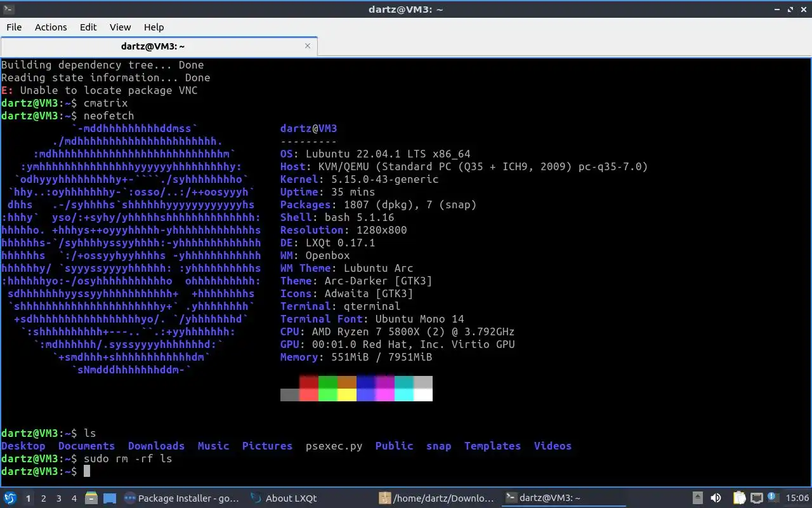Open the Lubuntu application menu button
This screenshot has height=508, width=812.
[10, 498]
